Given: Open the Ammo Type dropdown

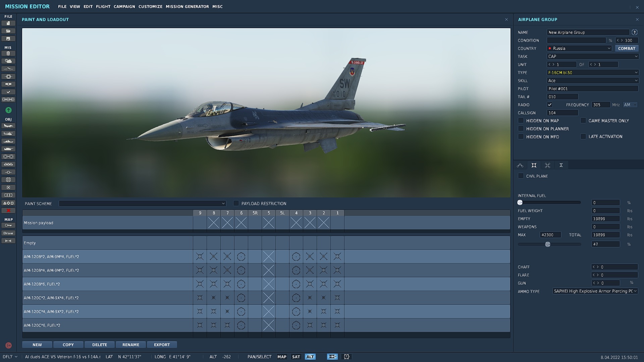Looking at the screenshot, I should tap(595, 291).
